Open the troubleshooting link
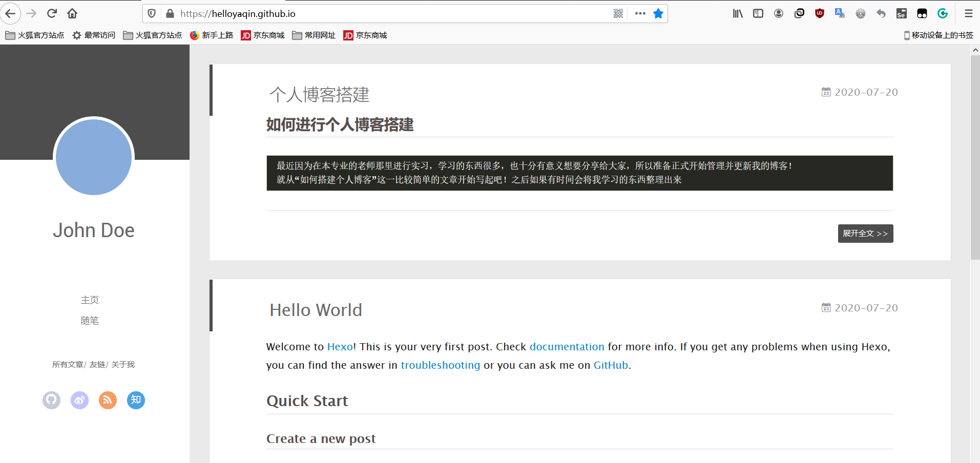This screenshot has width=980, height=463. (440, 365)
